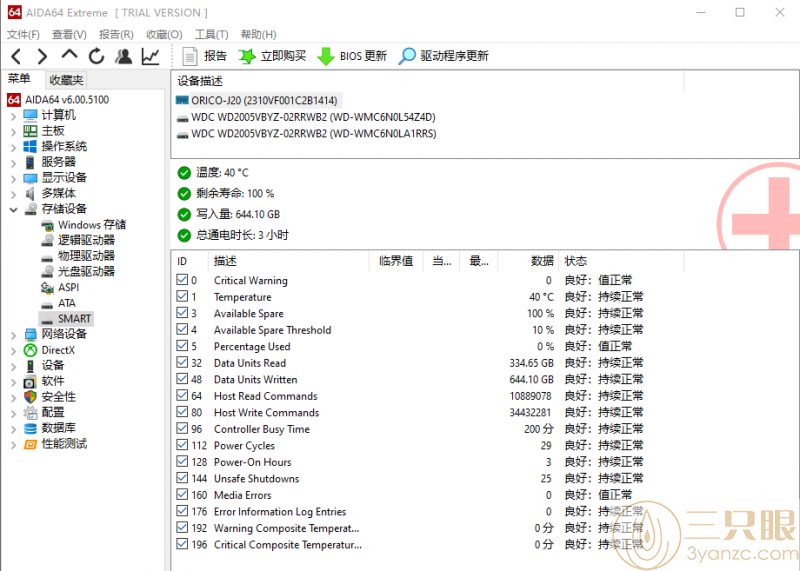Viewport: 800px width, 571px height.
Task: Sort by the 描述 column header
Action: [x=289, y=261]
